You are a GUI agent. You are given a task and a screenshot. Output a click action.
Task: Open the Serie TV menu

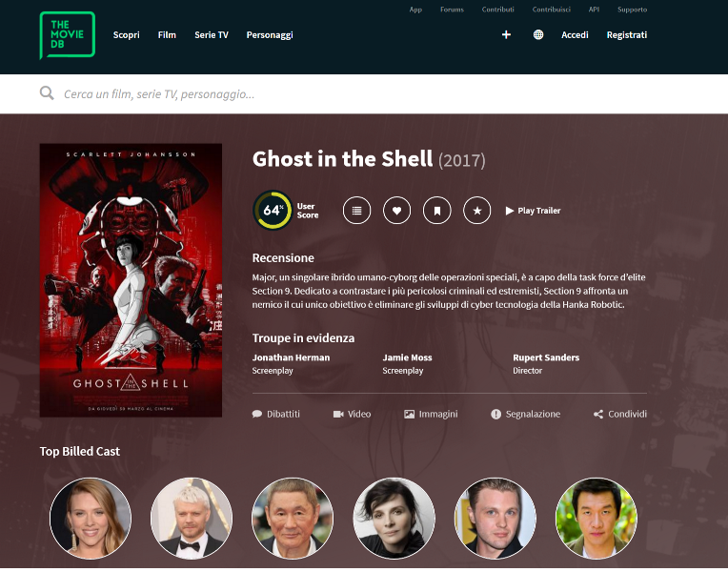coord(212,35)
